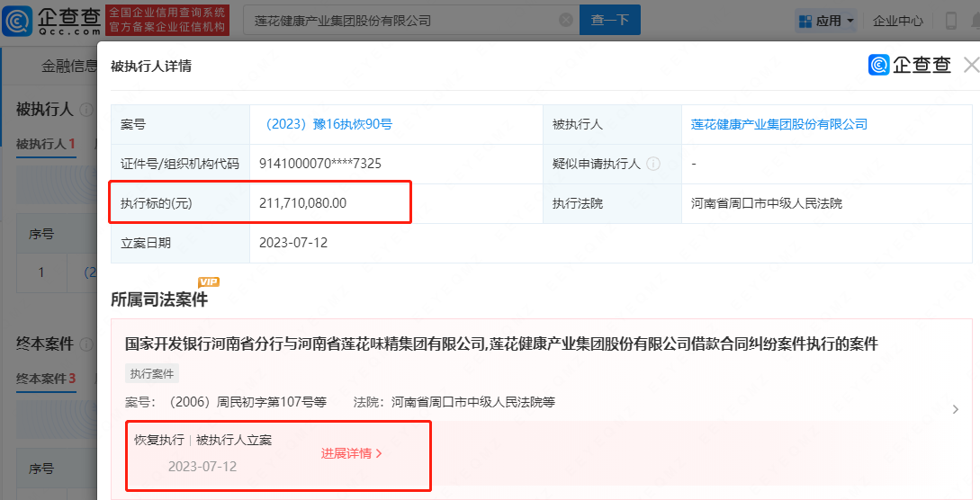The width and height of the screenshot is (980, 500).
Task: Click info icon beside 疑似申请执行人
Action: (x=653, y=164)
